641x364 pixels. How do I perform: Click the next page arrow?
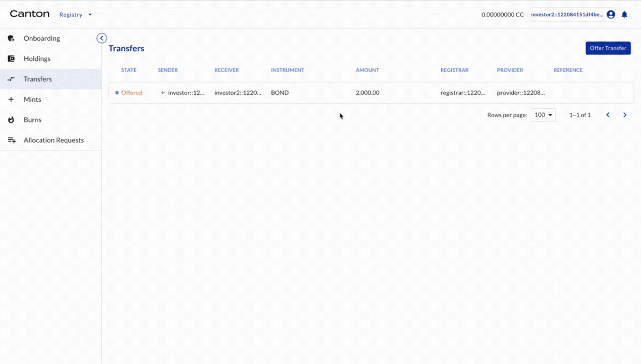[x=625, y=114]
